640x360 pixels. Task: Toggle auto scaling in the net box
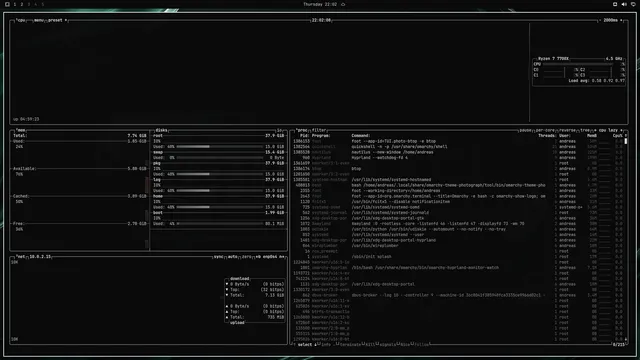point(233,257)
